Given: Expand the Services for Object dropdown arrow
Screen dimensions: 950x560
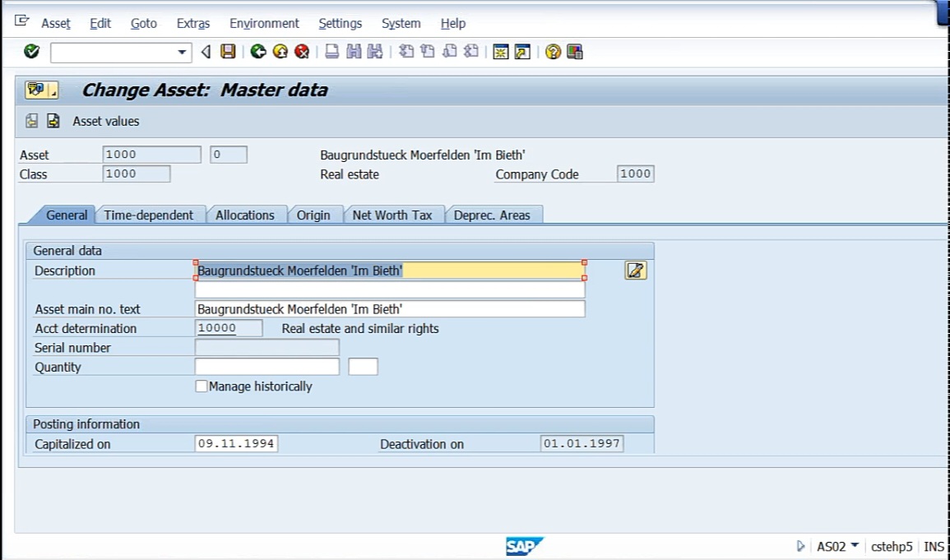Looking at the screenshot, I should 53,90.
